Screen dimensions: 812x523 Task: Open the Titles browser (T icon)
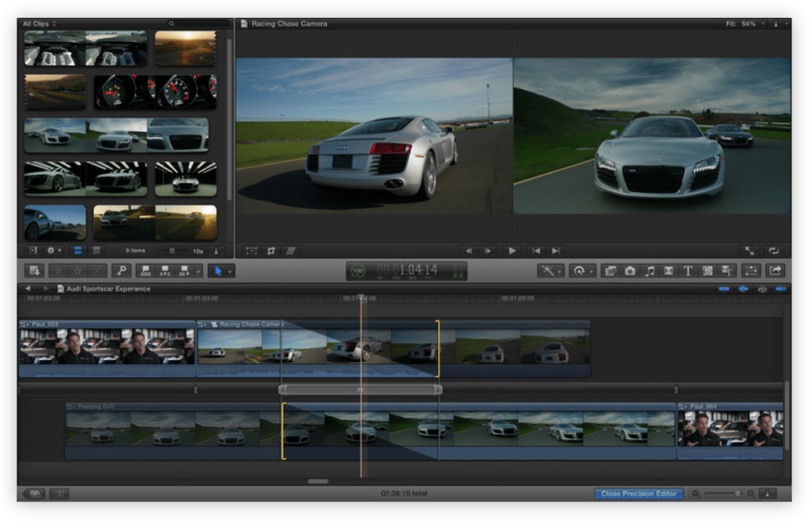click(688, 271)
